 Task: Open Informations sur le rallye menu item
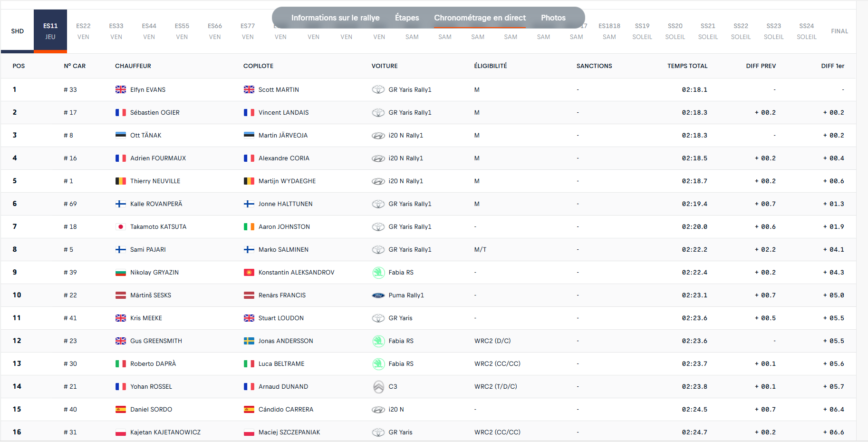coord(335,18)
